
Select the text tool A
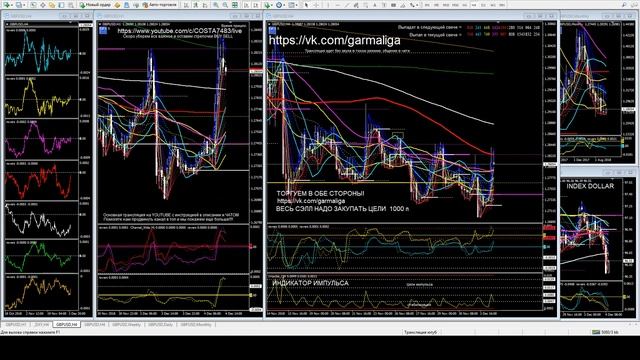pos(375,5)
